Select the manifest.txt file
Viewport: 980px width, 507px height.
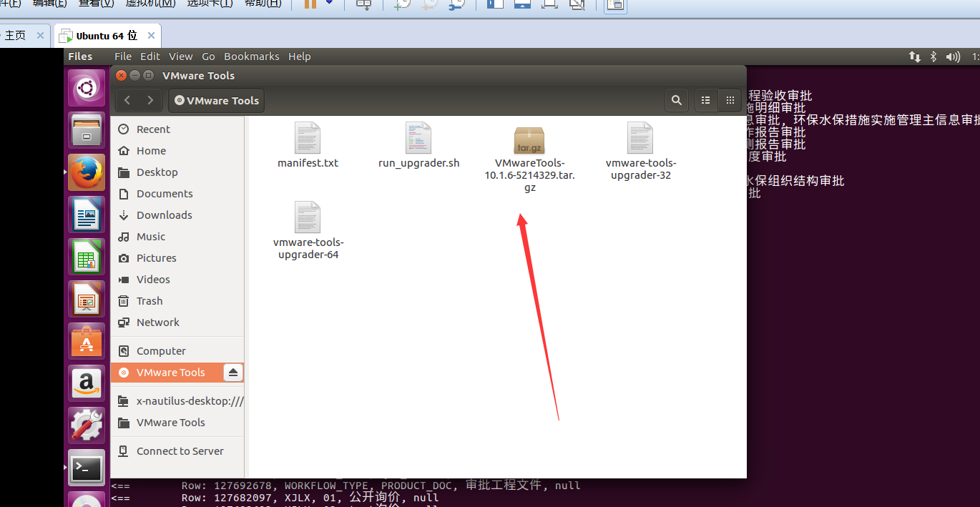coord(308,145)
